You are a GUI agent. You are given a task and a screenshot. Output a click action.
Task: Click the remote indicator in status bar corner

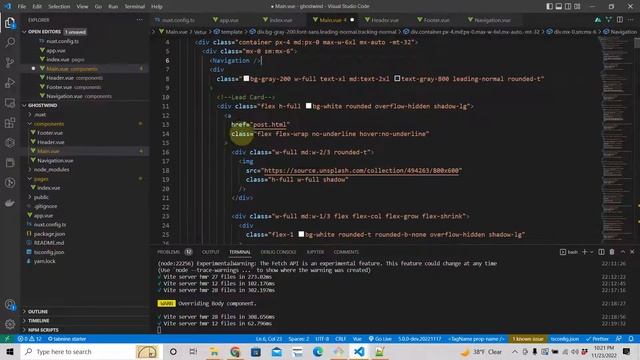click(7, 339)
